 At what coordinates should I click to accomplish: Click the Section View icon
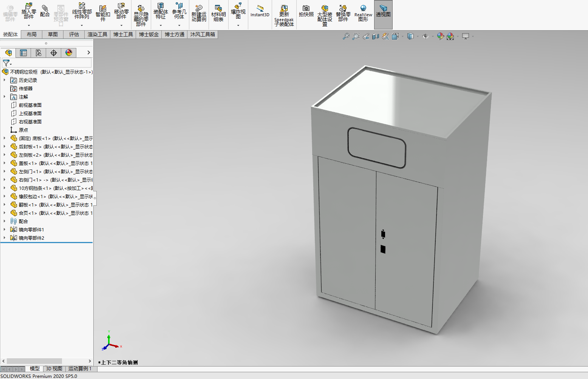pos(376,36)
